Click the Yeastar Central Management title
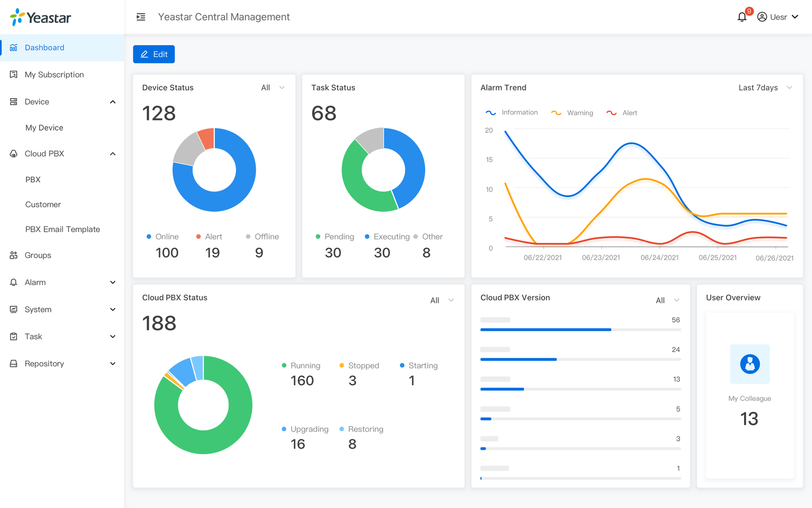 point(224,17)
